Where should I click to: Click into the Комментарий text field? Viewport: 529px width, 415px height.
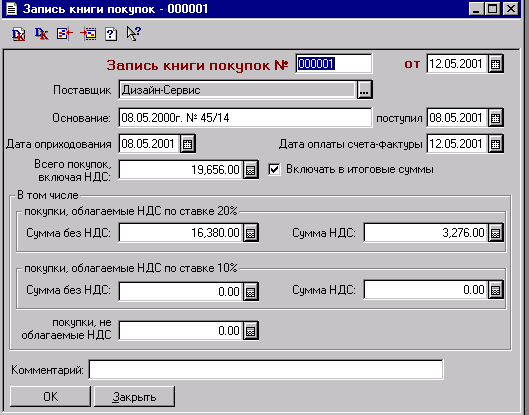pos(266,370)
